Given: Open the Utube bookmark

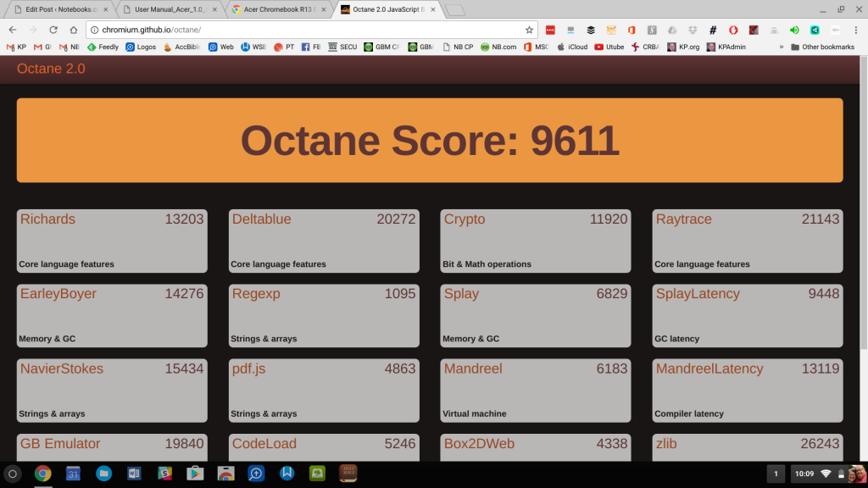Looking at the screenshot, I should pyautogui.click(x=609, y=47).
